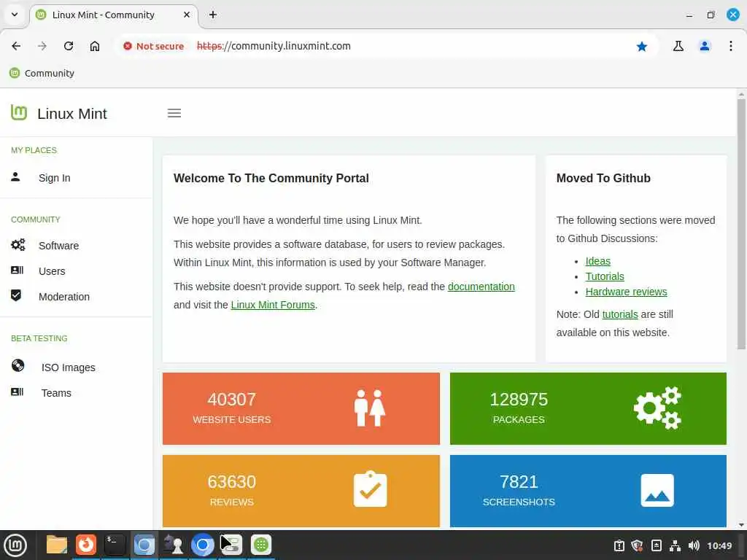Click the Software gears sidebar icon
This screenshot has height=560, width=747.
(x=18, y=245)
